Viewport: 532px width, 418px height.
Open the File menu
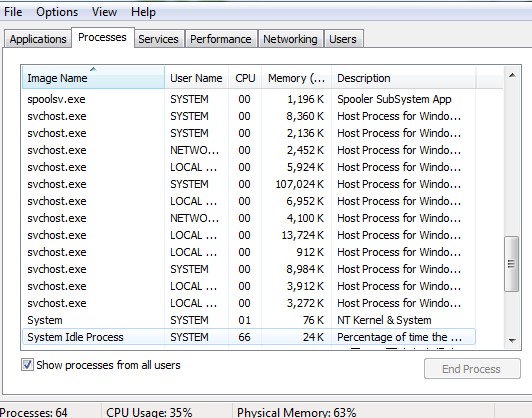click(x=13, y=12)
